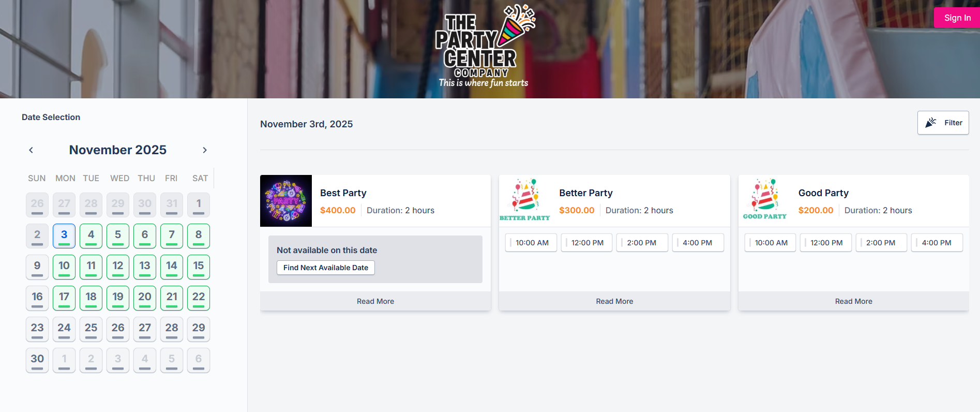This screenshot has width=980, height=412.
Task: Go to the previous month in calendar
Action: pos(31,150)
